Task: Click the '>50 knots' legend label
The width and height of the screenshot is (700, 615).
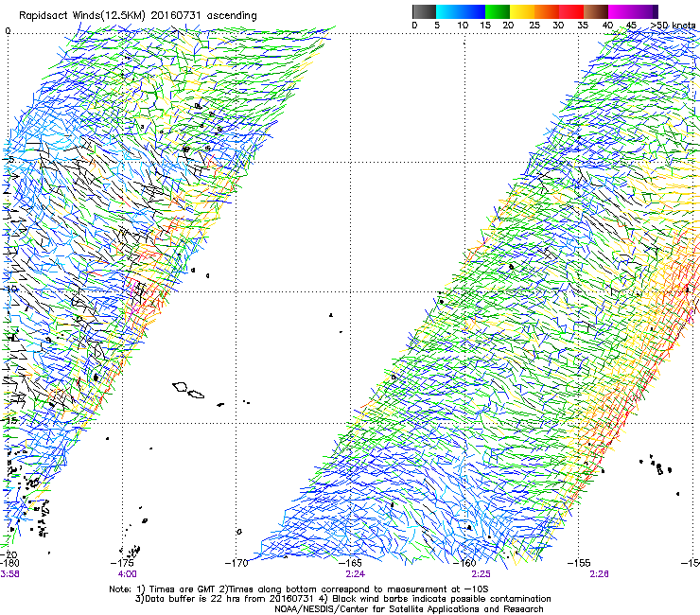Action: [673, 25]
